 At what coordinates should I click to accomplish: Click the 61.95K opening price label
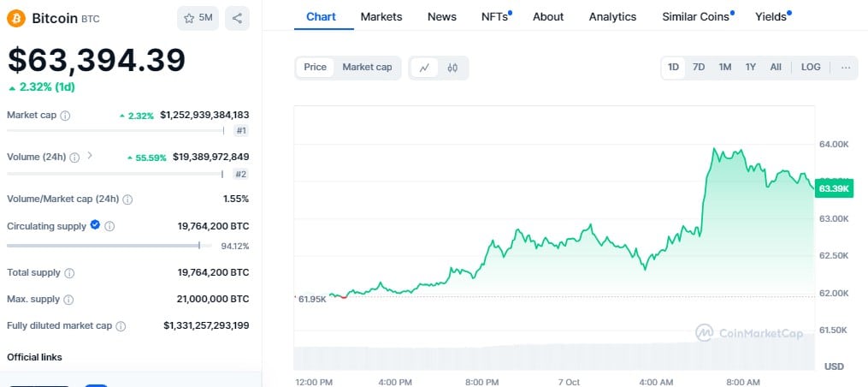[311, 300]
